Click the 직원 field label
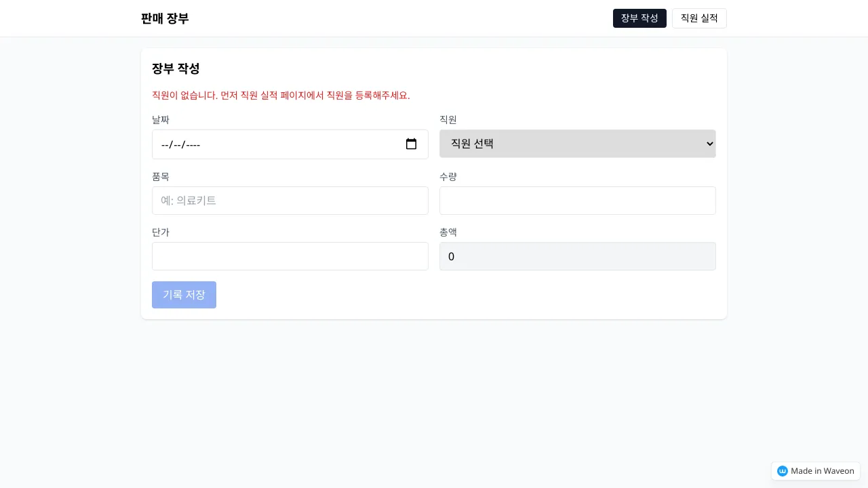Screen dimensions: 868x488 [448, 120]
